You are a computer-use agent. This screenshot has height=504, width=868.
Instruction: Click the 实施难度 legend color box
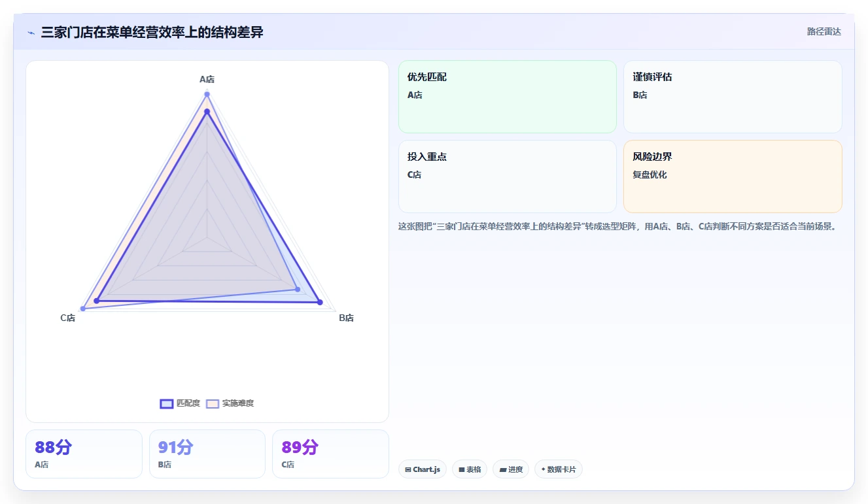pyautogui.click(x=213, y=403)
